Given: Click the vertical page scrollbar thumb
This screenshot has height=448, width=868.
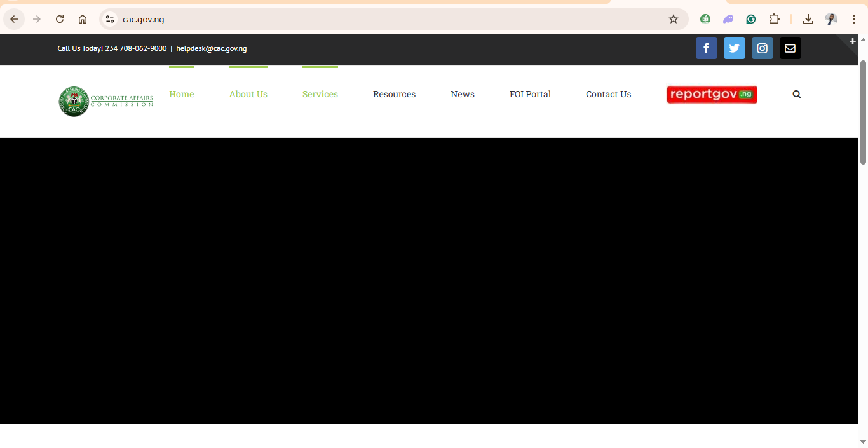Looking at the screenshot, I should pyautogui.click(x=863, y=111).
